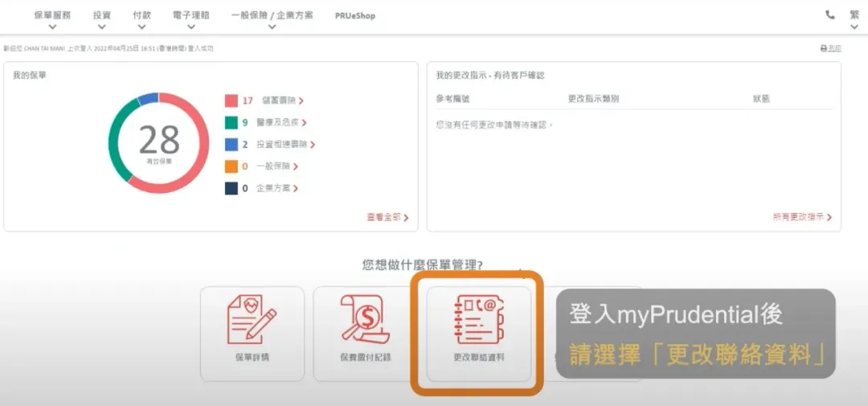Click the dark navy 企業方案 legend swatch

pyautogui.click(x=231, y=188)
